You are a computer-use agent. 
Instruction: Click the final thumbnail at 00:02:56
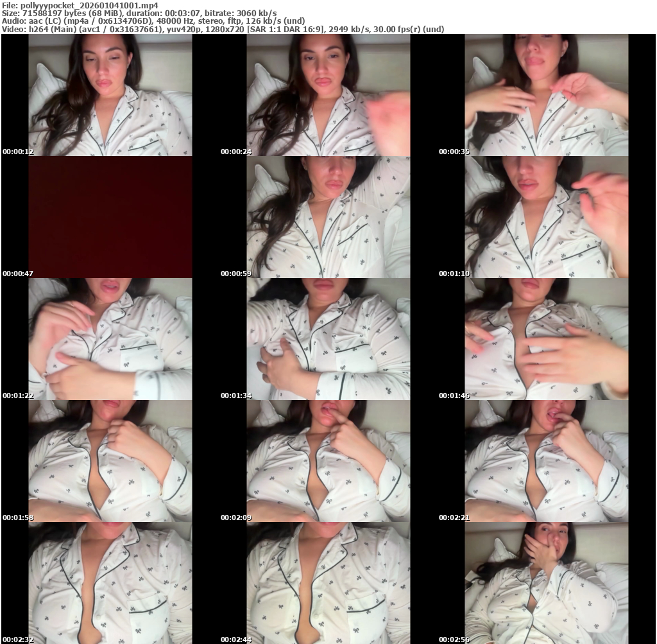pyautogui.click(x=546, y=583)
